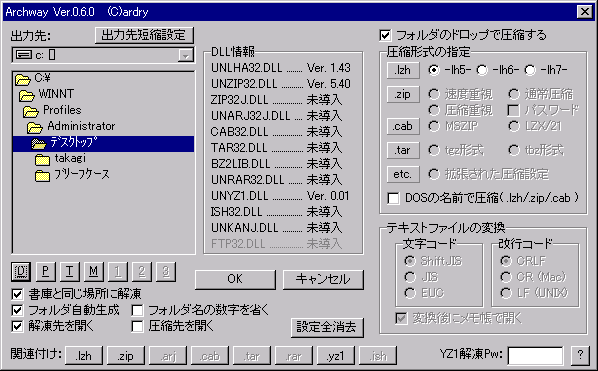The width and height of the screenshot is (598, 371).
Task: Toggle フォルダ名の数字を省く checkbox
Action: [200, 310]
